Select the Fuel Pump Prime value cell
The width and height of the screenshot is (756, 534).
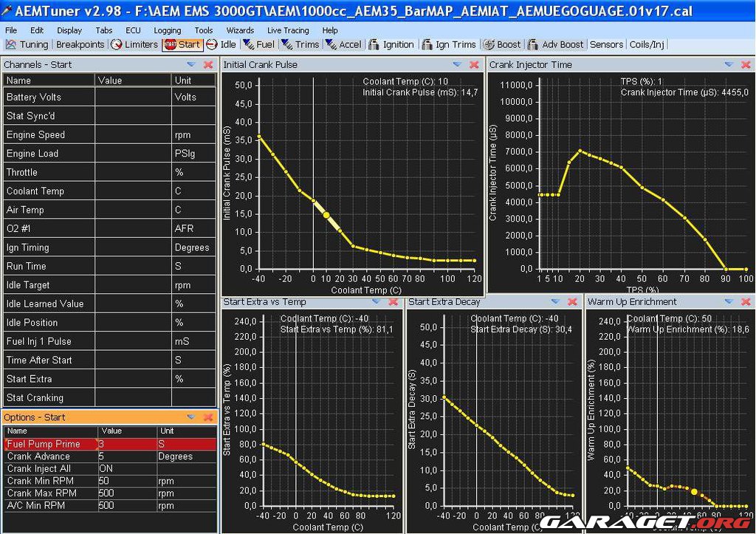coord(128,444)
